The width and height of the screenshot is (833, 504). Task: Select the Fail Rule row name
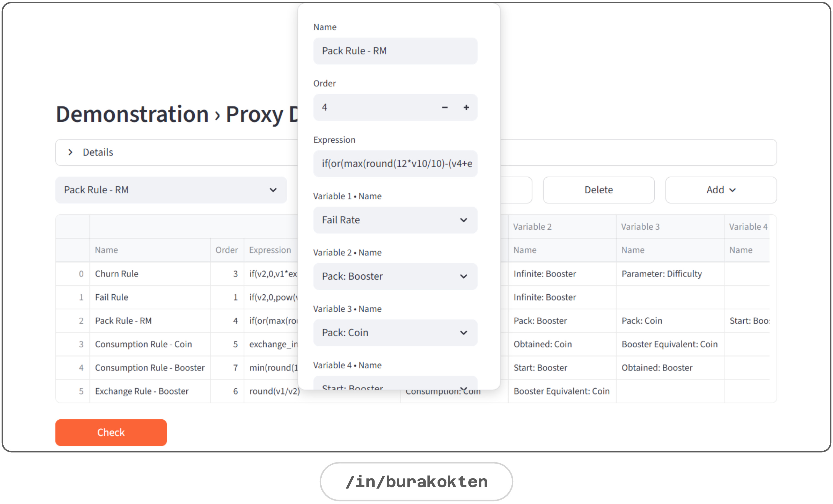(111, 297)
